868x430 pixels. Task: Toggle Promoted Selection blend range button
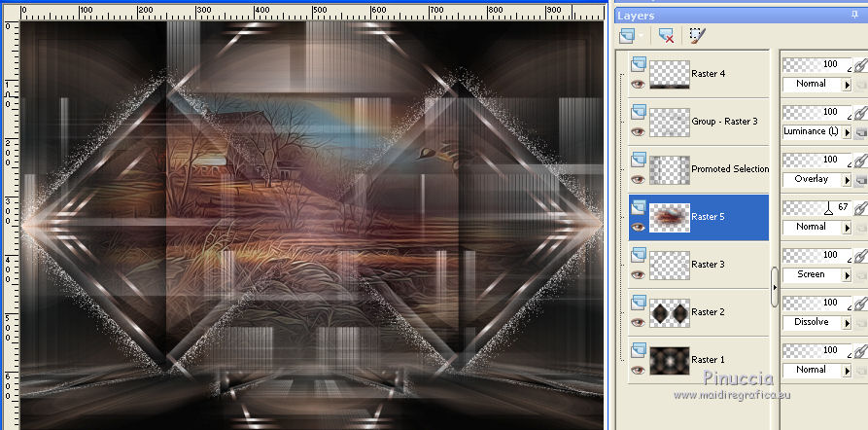[860, 180]
